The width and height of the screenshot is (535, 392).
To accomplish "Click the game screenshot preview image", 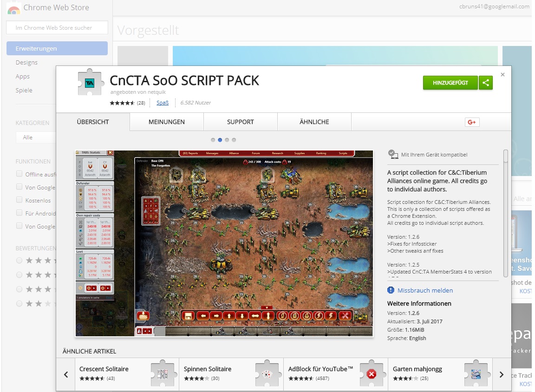I will pos(224,243).
